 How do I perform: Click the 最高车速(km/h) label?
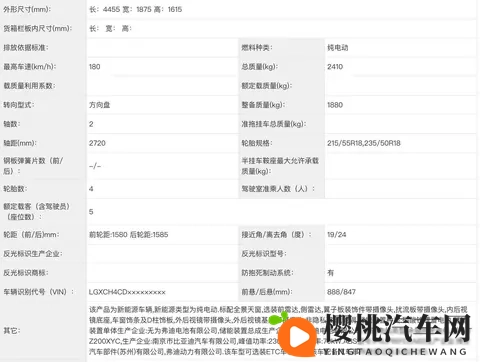[x=30, y=67]
